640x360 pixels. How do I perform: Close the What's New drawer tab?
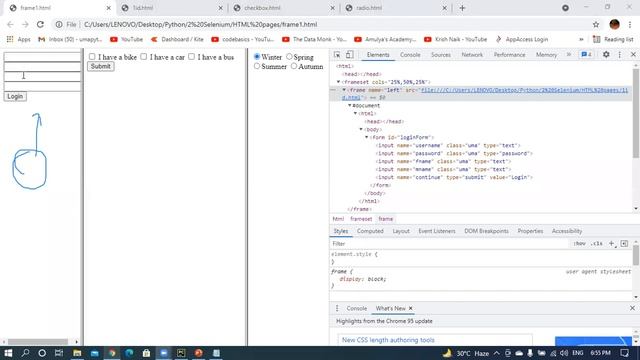pyautogui.click(x=411, y=308)
